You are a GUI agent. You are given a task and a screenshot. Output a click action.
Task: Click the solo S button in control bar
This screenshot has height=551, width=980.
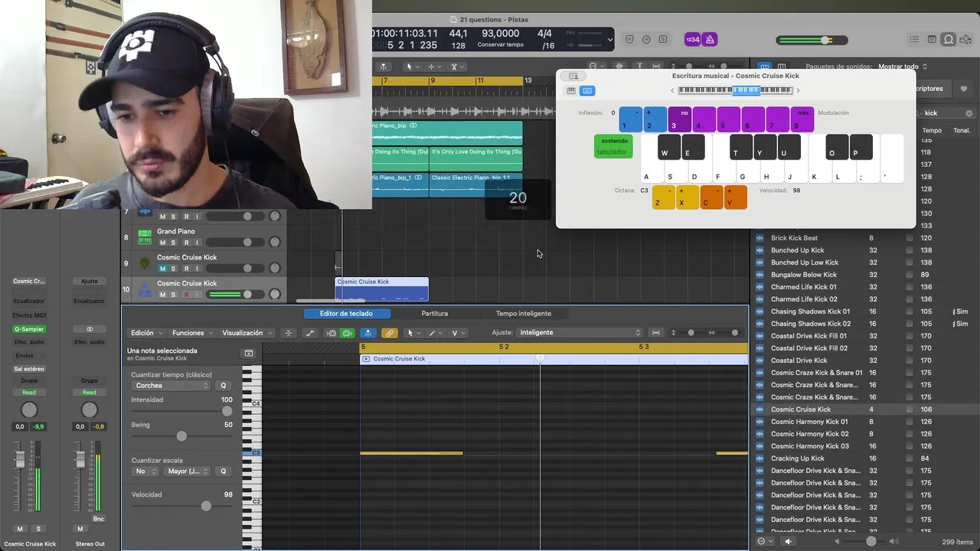663,40
